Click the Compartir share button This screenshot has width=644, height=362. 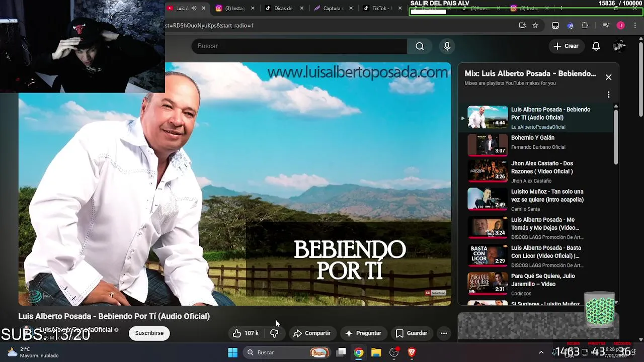(312, 333)
